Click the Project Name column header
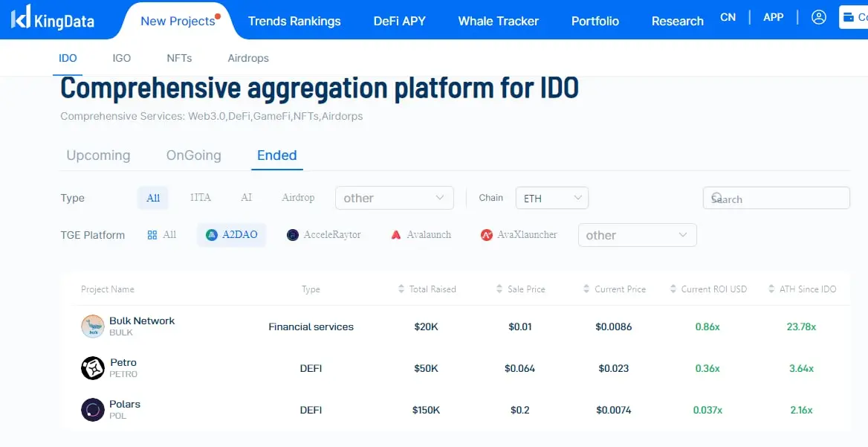868x447 pixels. 108,289
